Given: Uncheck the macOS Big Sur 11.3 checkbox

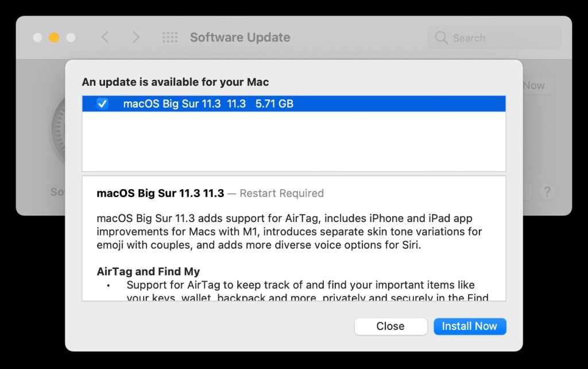Looking at the screenshot, I should point(102,103).
